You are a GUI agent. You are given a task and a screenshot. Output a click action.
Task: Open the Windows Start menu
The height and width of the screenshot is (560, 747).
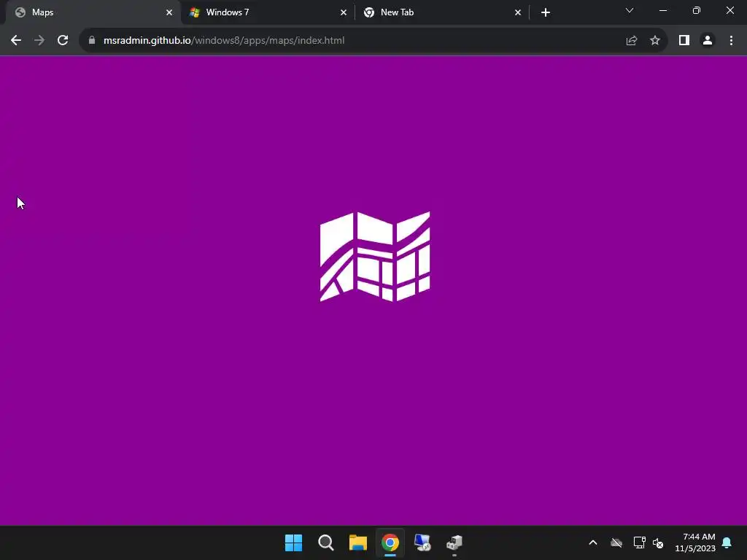(293, 542)
